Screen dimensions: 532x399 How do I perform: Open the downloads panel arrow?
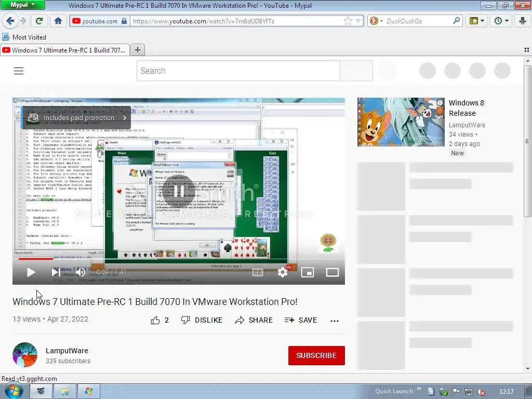523,21
